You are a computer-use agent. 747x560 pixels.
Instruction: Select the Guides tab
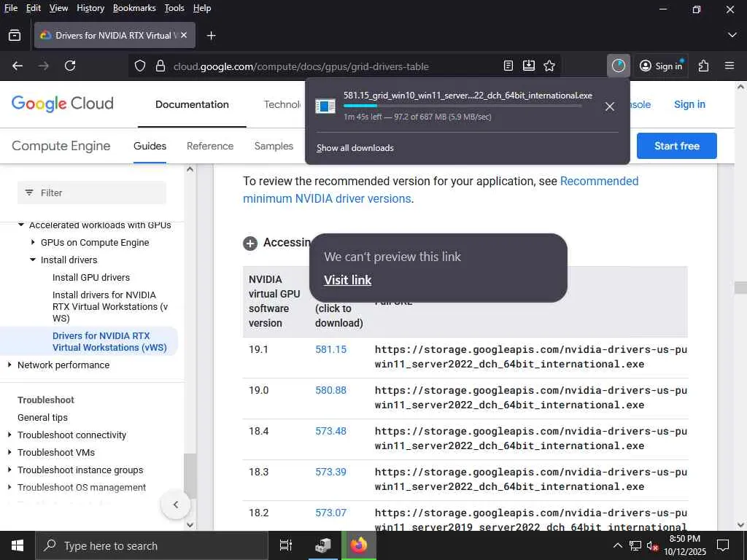150,146
